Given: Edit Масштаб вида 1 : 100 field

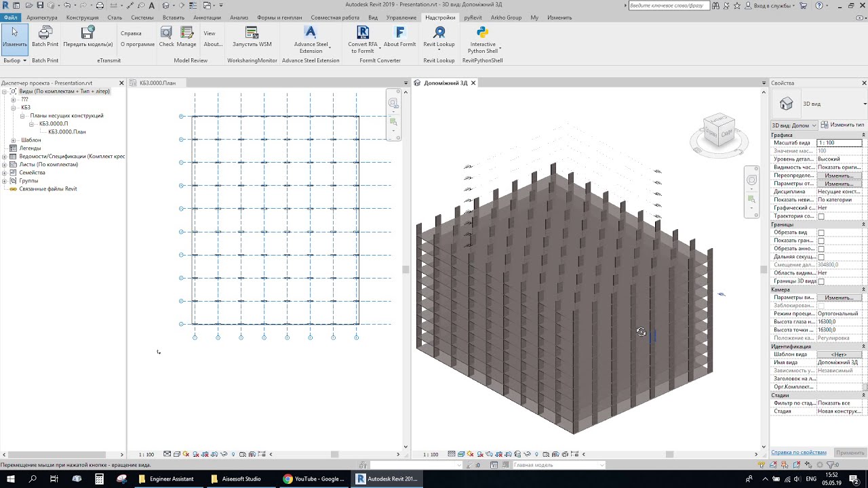Looking at the screenshot, I should tap(839, 143).
